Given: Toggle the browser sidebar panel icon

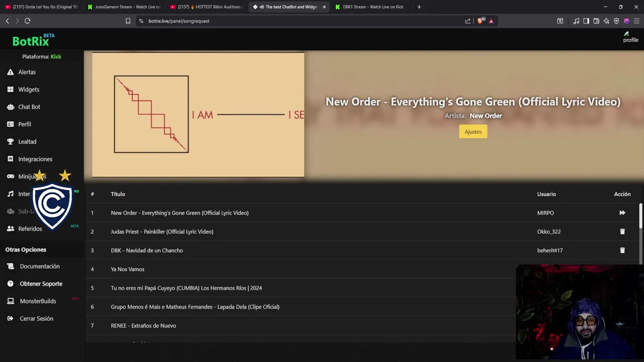Looking at the screenshot, I should pos(586,21).
